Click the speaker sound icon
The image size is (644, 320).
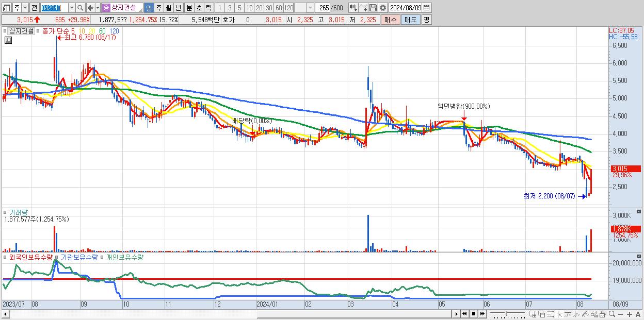point(90,8)
